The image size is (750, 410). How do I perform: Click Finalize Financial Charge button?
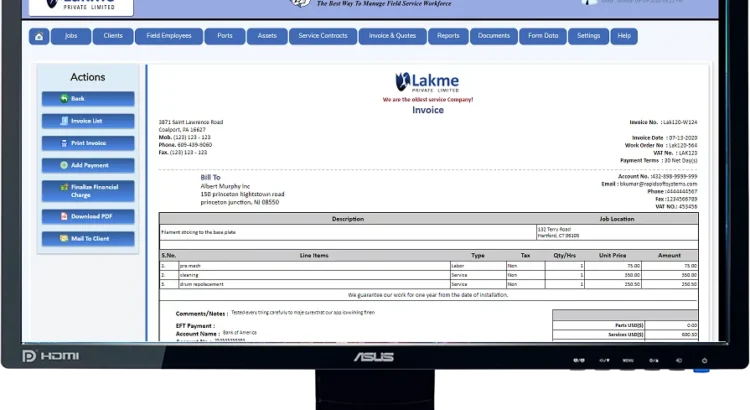[x=88, y=191]
